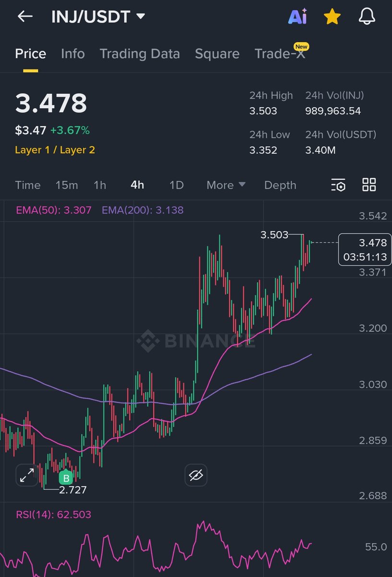The image size is (392, 577).
Task: Tap the Layer 1 / Layer 2 category link
Action: (55, 150)
